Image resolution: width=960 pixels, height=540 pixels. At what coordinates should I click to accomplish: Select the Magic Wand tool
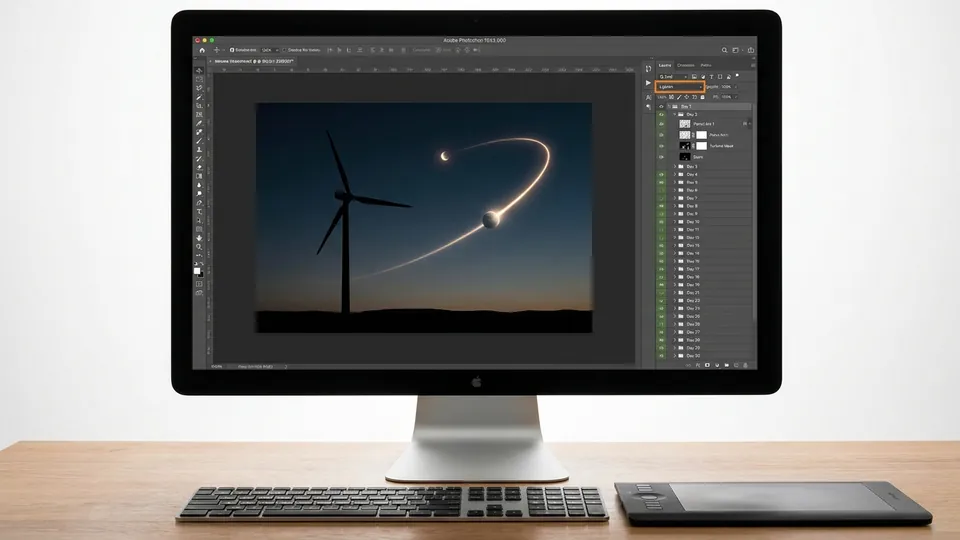(x=199, y=97)
